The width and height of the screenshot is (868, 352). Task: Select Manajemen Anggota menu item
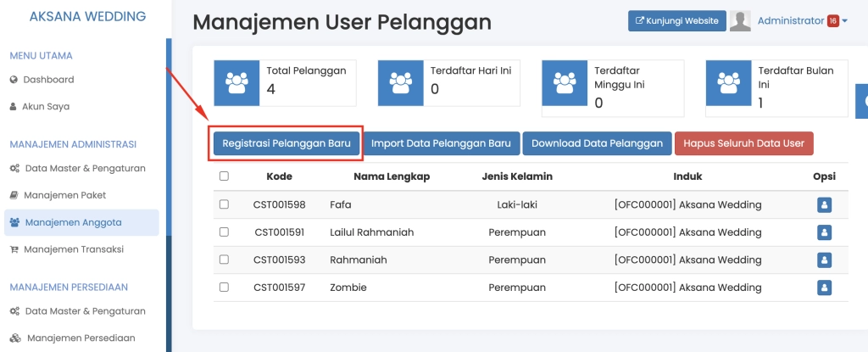(81, 222)
